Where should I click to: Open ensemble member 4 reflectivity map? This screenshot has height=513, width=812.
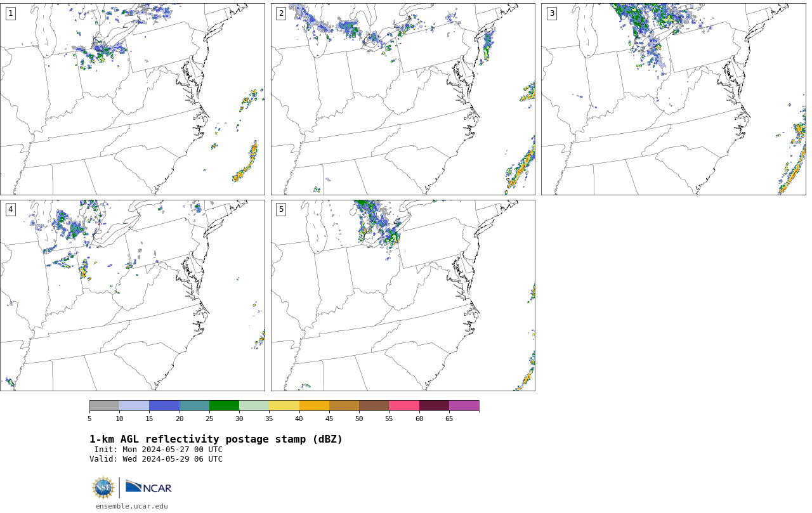pos(133,295)
